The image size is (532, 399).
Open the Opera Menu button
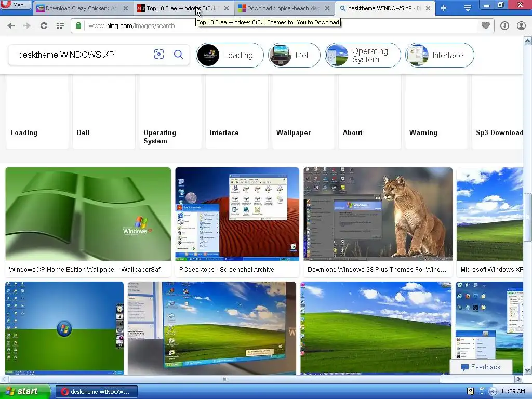[x=16, y=5]
